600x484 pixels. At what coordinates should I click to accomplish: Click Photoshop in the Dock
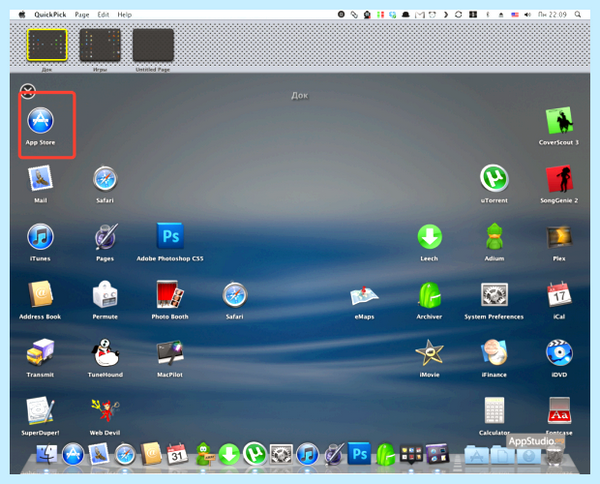click(x=359, y=453)
